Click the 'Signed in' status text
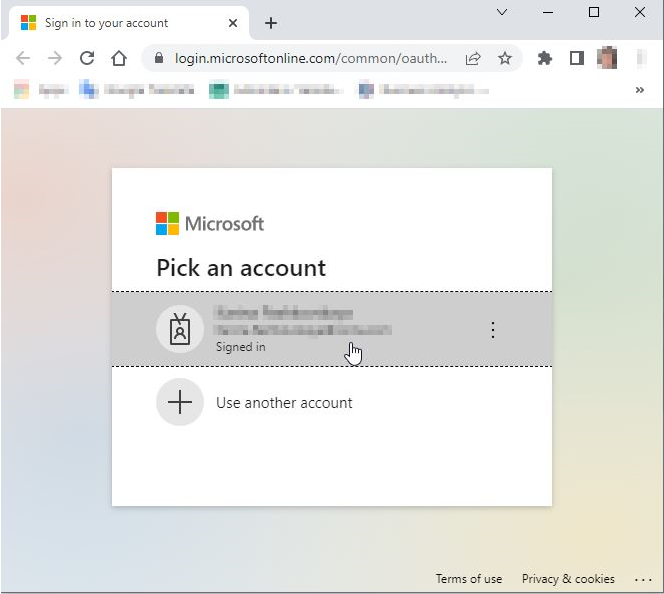Viewport: 664px width, 594px height. (x=241, y=347)
